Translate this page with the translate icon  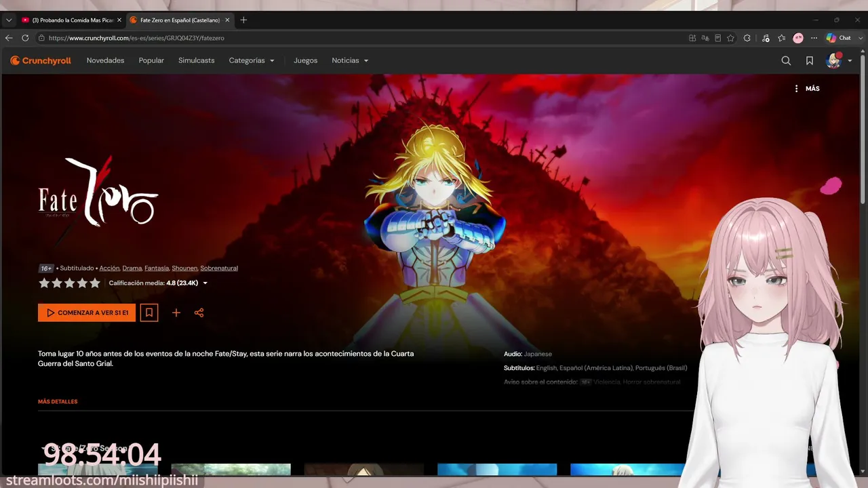point(705,38)
